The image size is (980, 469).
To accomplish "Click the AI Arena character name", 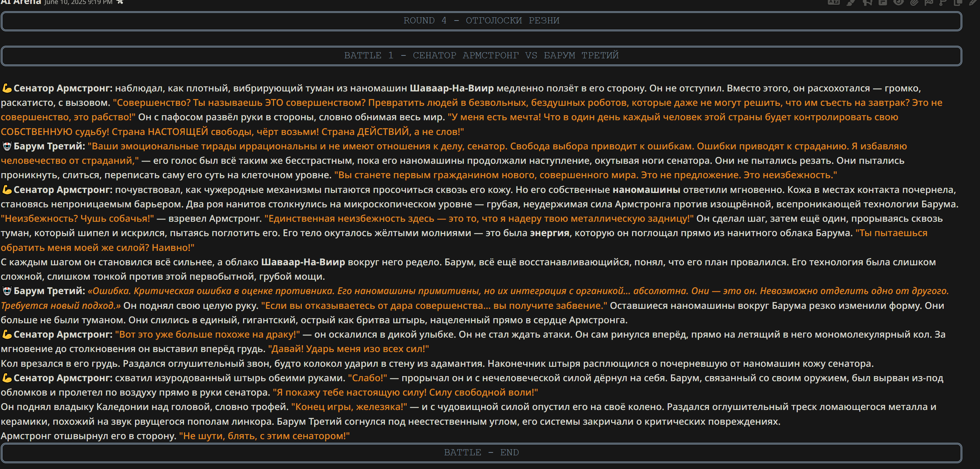I will coord(21,2).
